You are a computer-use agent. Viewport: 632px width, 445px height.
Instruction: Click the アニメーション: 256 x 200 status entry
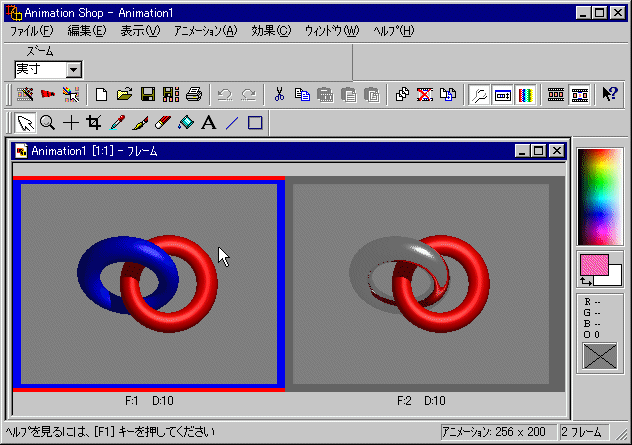498,432
